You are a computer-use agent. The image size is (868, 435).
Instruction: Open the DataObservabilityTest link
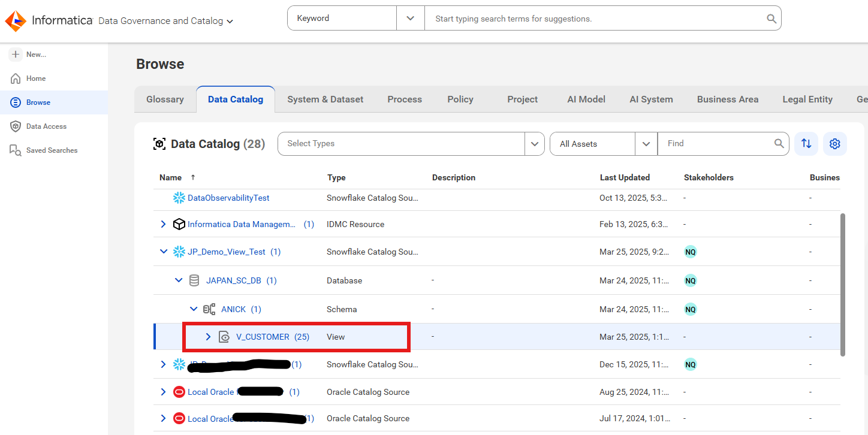228,198
